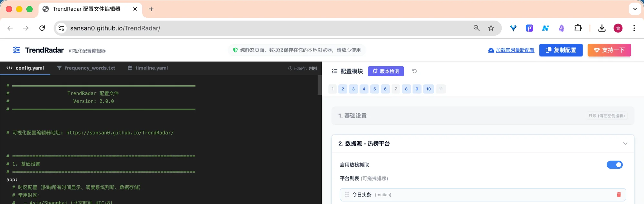
Task: Delete 今日头条 platform with trash icon
Action: [x=619, y=195]
